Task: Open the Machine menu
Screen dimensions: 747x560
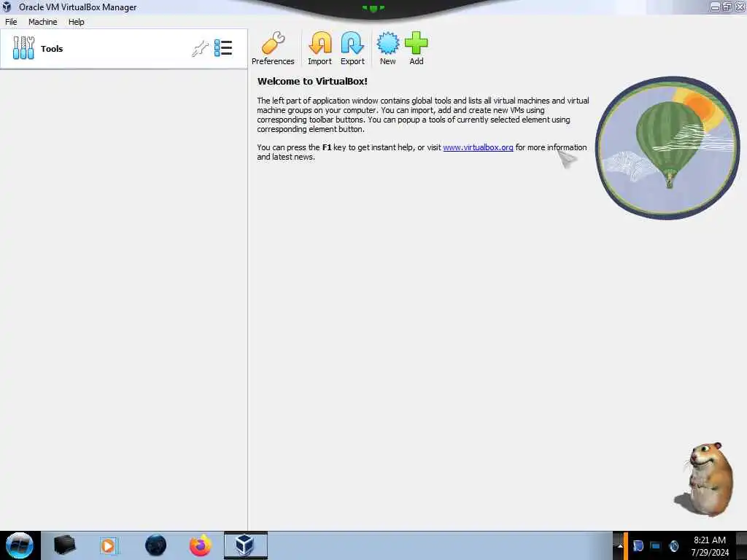Action: (x=43, y=22)
